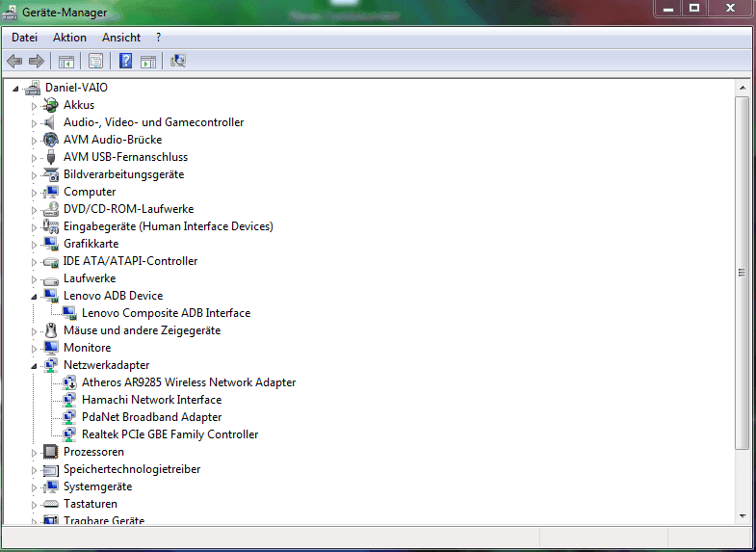Click the scan for hardware changes icon
The height and width of the screenshot is (552, 756).
click(178, 61)
